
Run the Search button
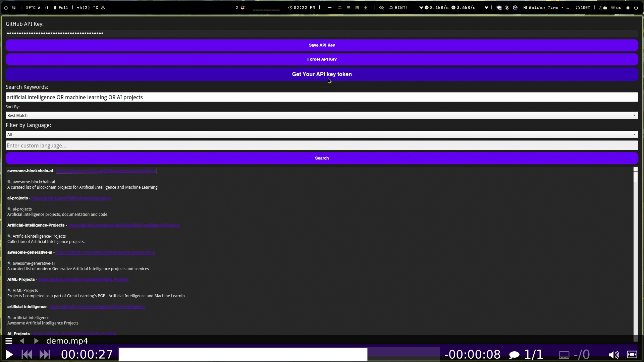point(322,158)
